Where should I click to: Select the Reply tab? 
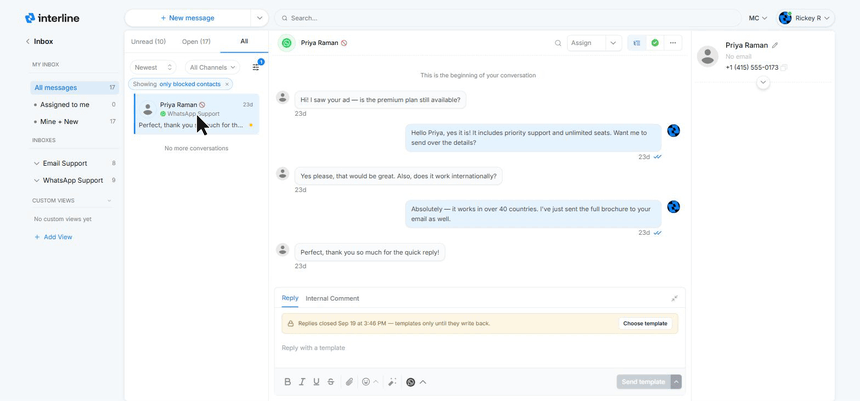pyautogui.click(x=290, y=298)
